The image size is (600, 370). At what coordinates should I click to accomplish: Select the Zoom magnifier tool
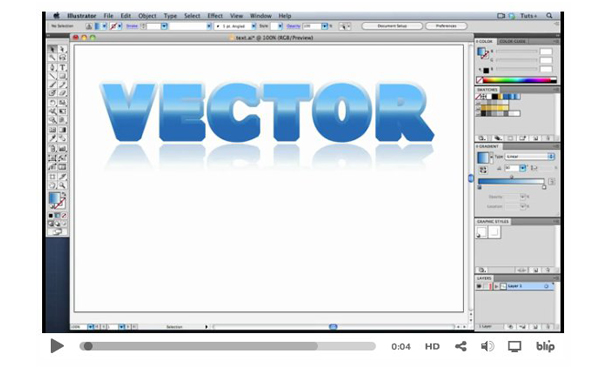(62, 186)
